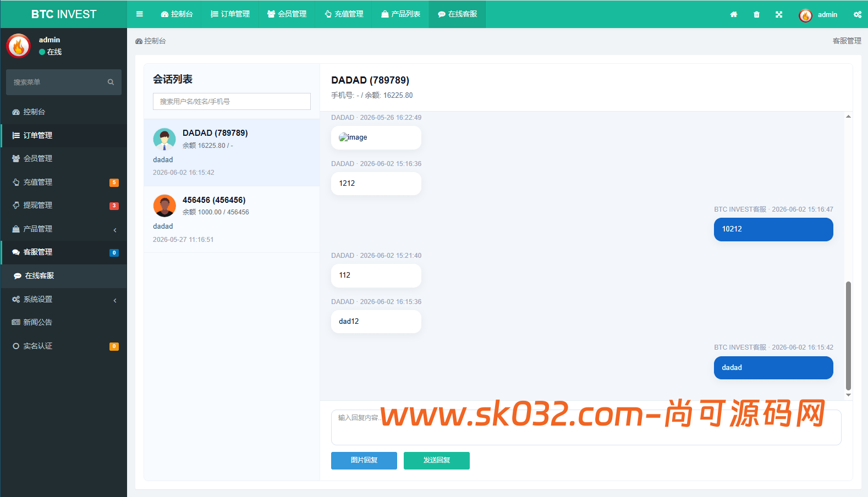Click the 客服管理 label at top right
Screen dimensions: 868x497
(847, 41)
